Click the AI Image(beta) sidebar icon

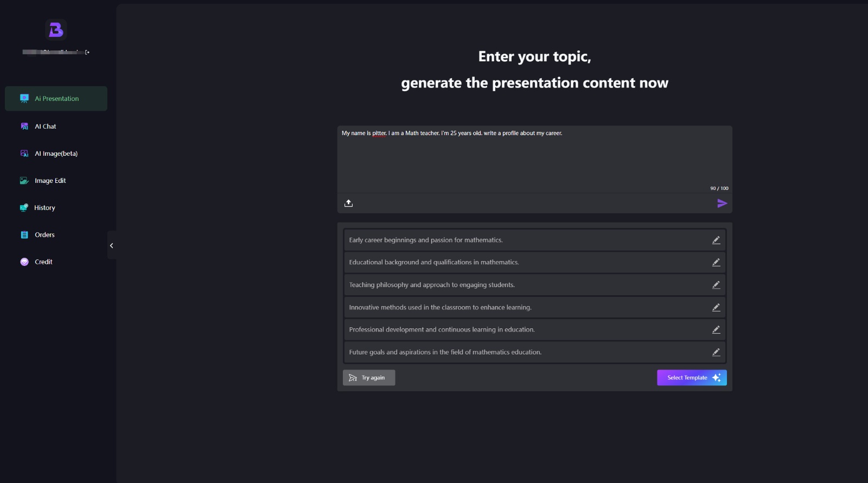24,154
